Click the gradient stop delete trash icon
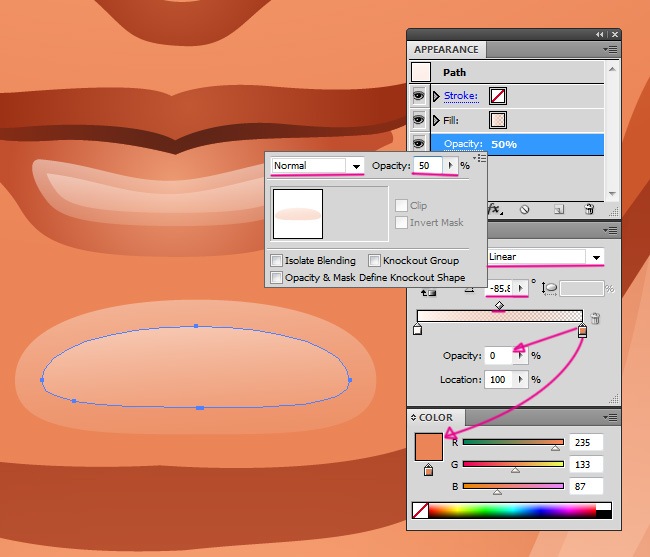This screenshot has width=650, height=557. click(595, 319)
